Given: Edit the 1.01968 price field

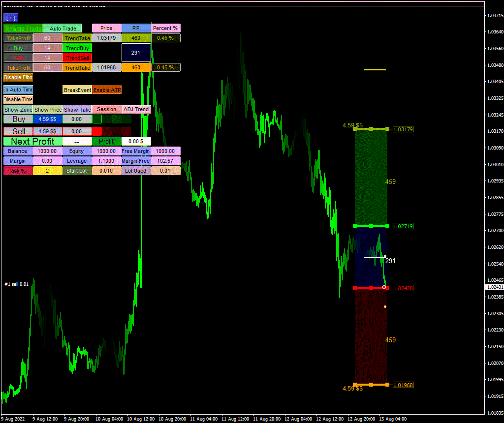Looking at the screenshot, I should [106, 68].
